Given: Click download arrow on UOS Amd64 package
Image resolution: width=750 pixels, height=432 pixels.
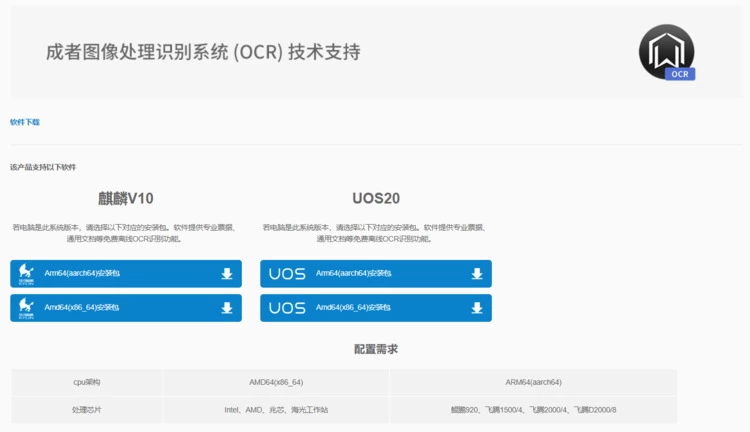Looking at the screenshot, I should tap(477, 308).
